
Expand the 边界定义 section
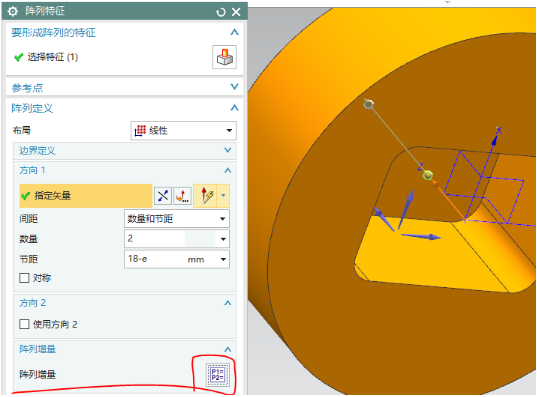[x=228, y=150]
